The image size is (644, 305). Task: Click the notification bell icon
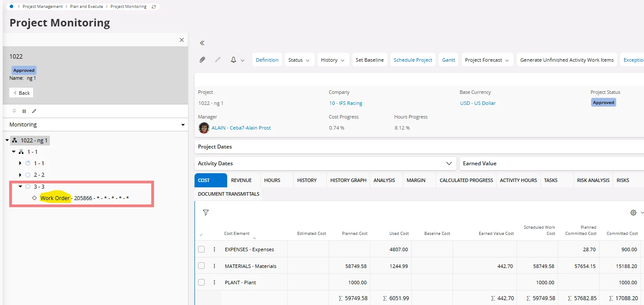(234, 60)
